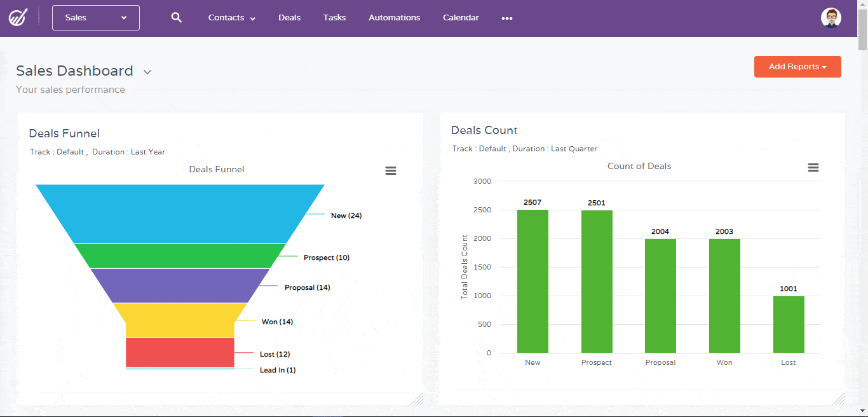This screenshot has height=417, width=868.
Task: Go to the Tasks page
Action: point(334,18)
